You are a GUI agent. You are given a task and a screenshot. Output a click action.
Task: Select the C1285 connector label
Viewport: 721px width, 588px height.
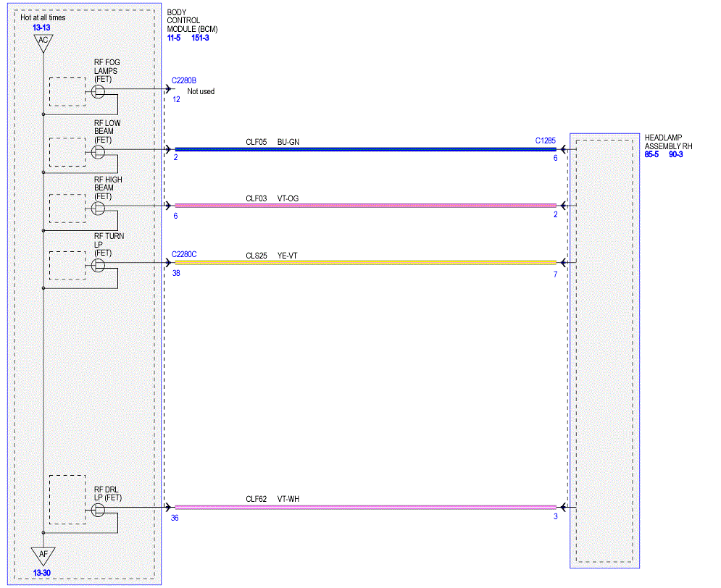[546, 140]
